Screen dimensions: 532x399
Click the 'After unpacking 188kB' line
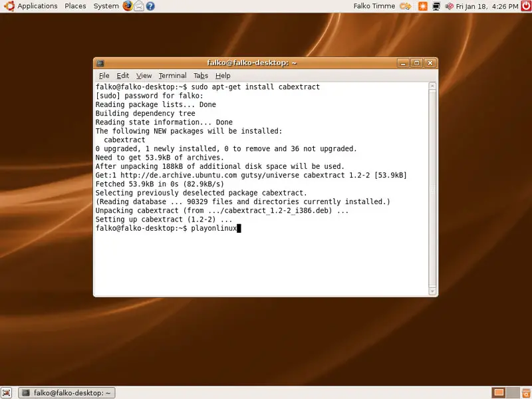(220, 166)
